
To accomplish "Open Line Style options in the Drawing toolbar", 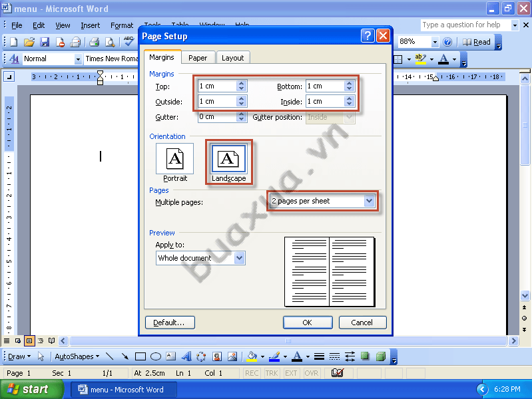I will [x=319, y=356].
